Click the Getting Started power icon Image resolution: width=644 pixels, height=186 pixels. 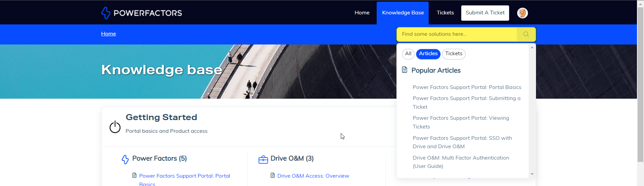point(115,127)
